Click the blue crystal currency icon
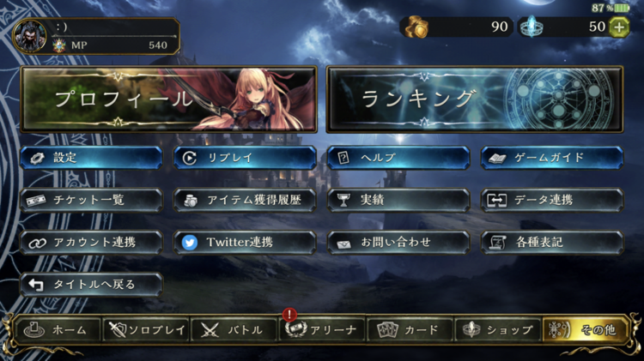The width and height of the screenshot is (644, 361). pos(531,27)
